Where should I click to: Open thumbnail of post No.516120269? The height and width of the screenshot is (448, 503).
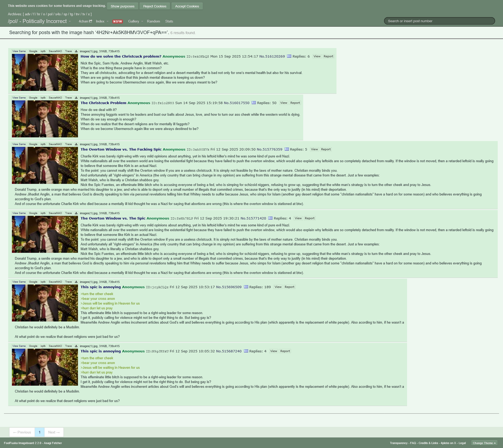click(45, 72)
